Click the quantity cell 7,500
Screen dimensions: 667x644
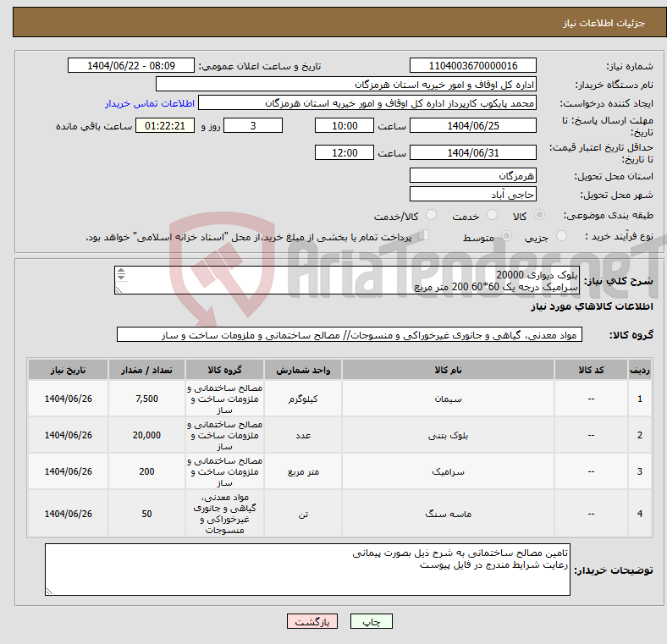146,399
